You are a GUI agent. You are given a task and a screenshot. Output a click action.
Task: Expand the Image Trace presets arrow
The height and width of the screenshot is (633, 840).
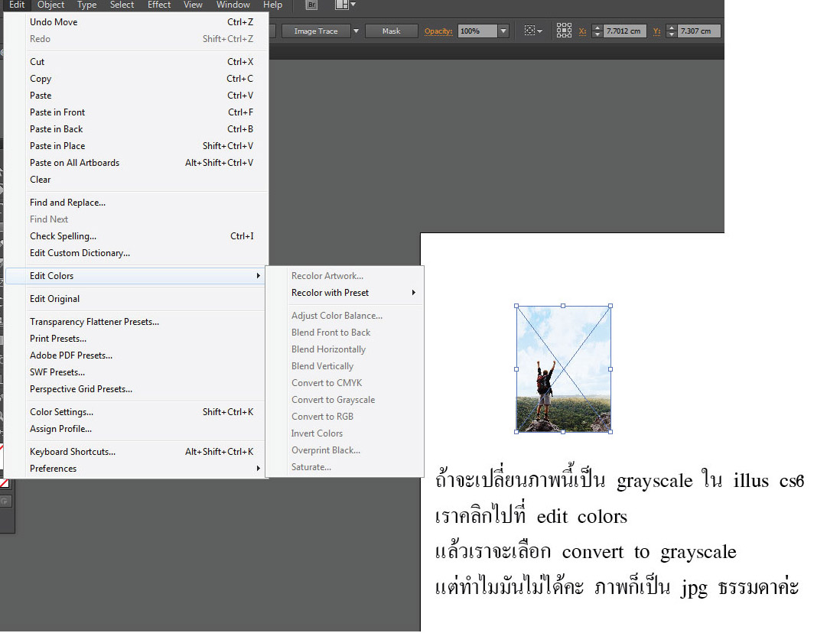356,31
